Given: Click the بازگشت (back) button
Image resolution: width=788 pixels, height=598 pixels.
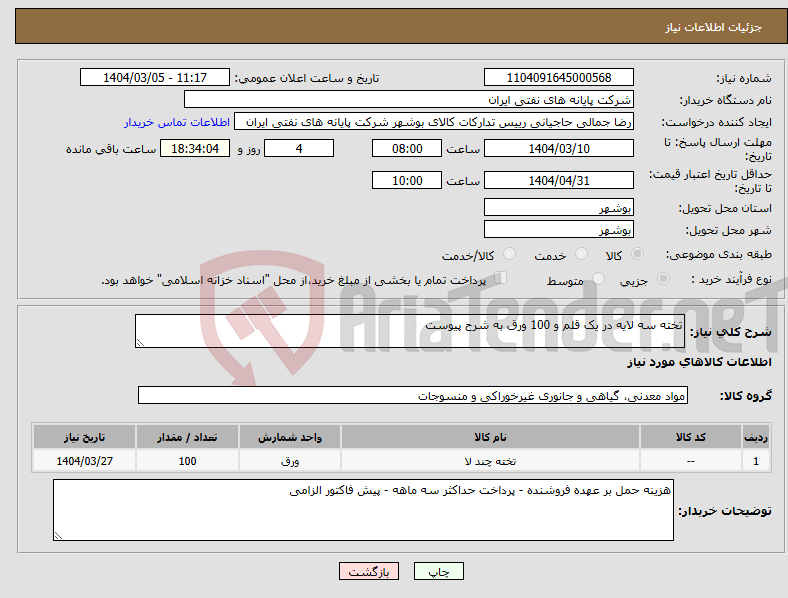Looking at the screenshot, I should (369, 571).
